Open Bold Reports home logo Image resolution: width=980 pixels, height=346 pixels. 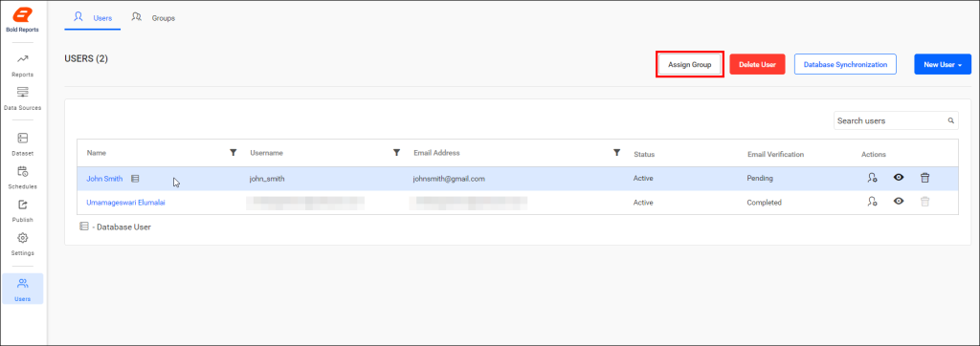pos(23,19)
